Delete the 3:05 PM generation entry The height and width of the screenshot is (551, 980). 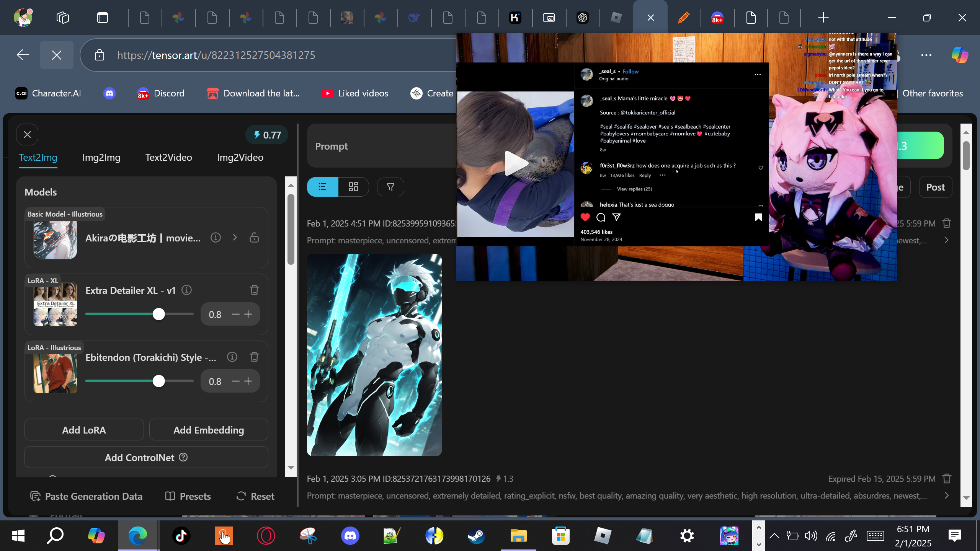pyautogui.click(x=947, y=479)
